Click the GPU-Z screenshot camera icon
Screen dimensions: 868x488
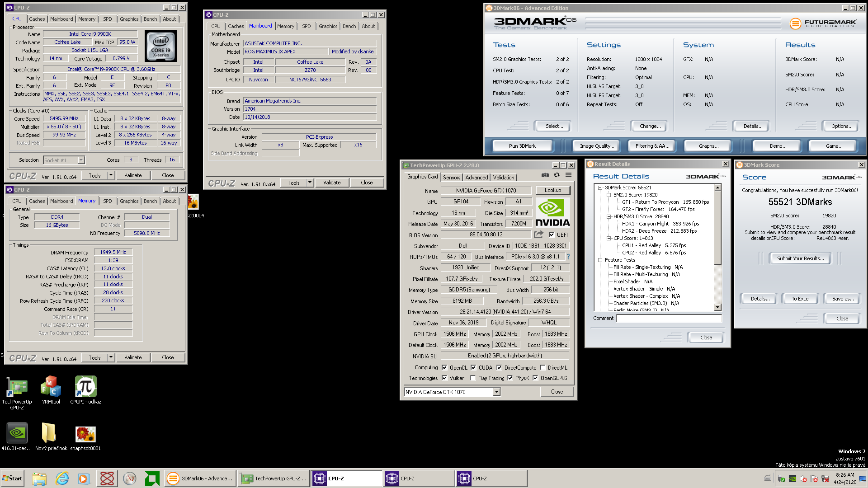click(545, 175)
